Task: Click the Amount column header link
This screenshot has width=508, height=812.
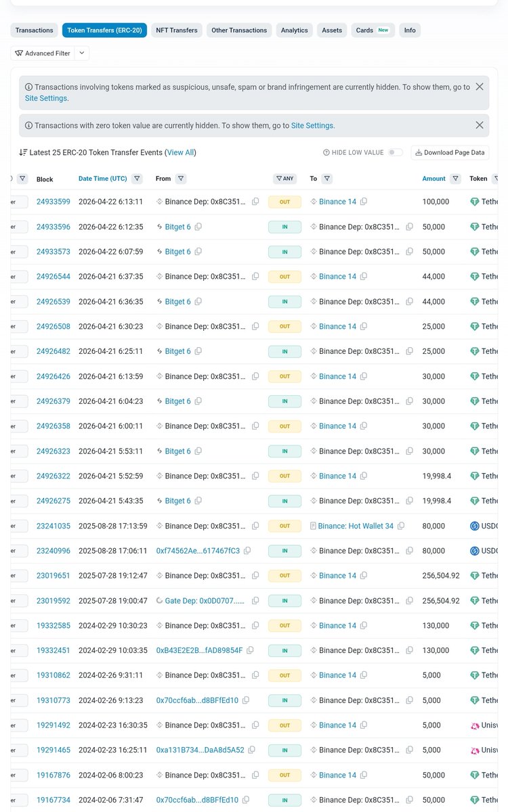Action: click(x=434, y=179)
